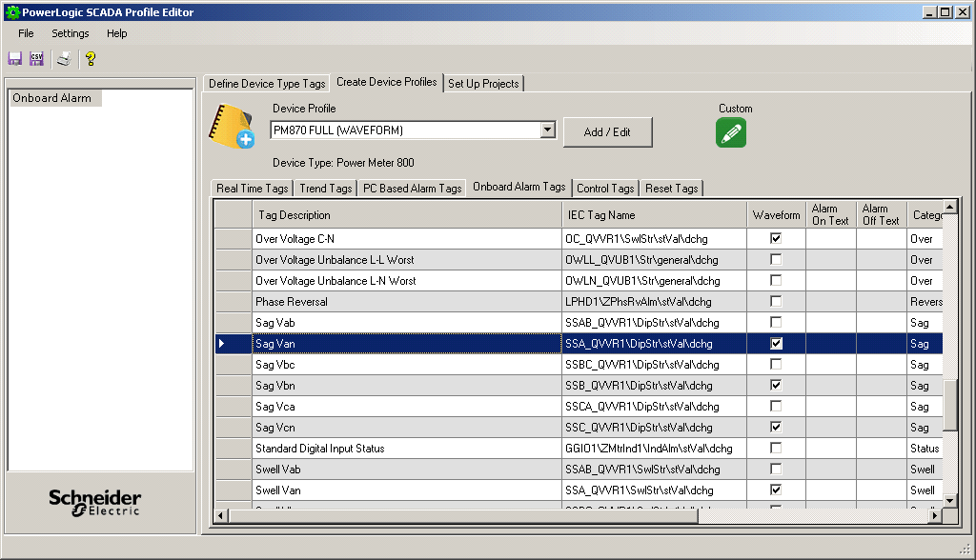Click the device profile notebook icon

click(233, 127)
